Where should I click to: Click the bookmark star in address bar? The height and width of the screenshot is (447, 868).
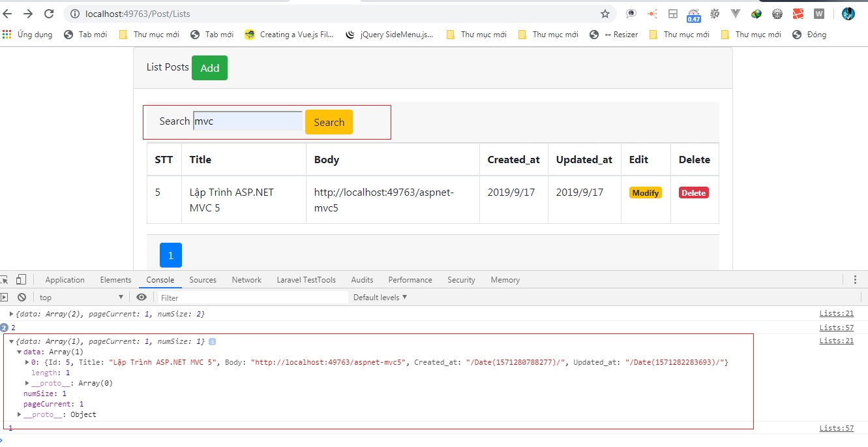coord(605,14)
